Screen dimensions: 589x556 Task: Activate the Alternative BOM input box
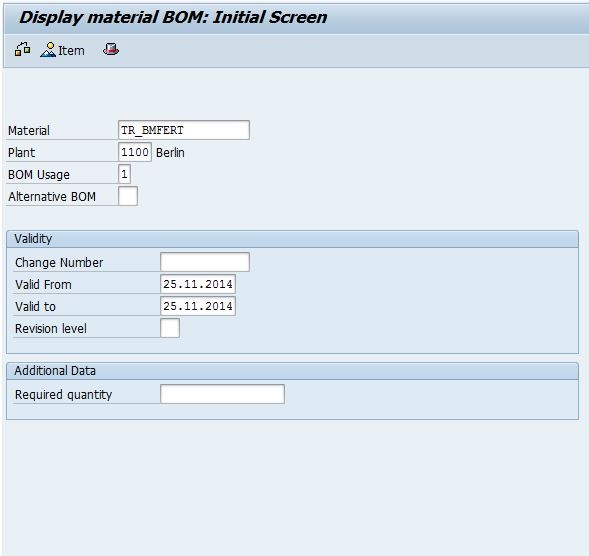pos(128,196)
